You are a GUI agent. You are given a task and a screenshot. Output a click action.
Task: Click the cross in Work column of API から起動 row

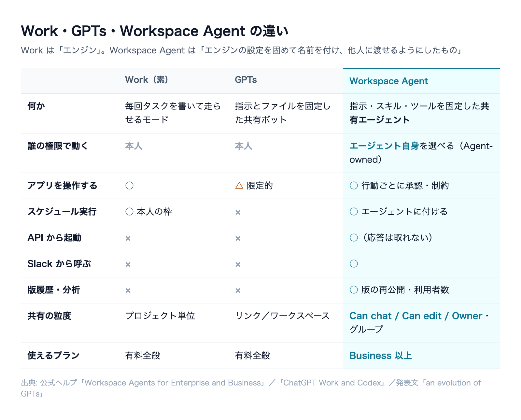coord(128,238)
